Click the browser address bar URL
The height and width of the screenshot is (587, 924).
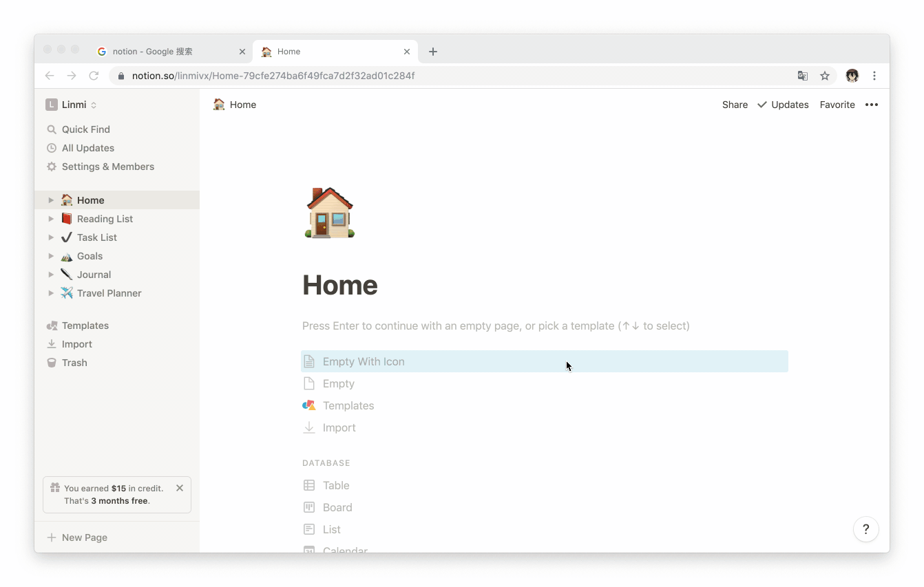pyautogui.click(x=273, y=76)
